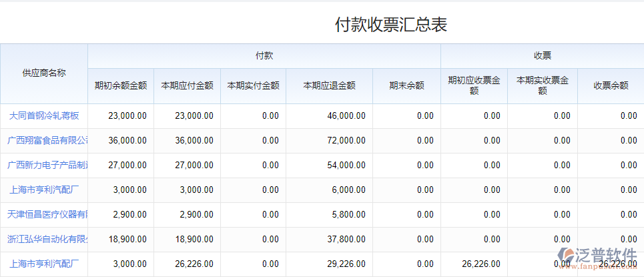The width and height of the screenshot is (644, 277).
Task: Click the 收票余额 column header
Action: point(611,85)
